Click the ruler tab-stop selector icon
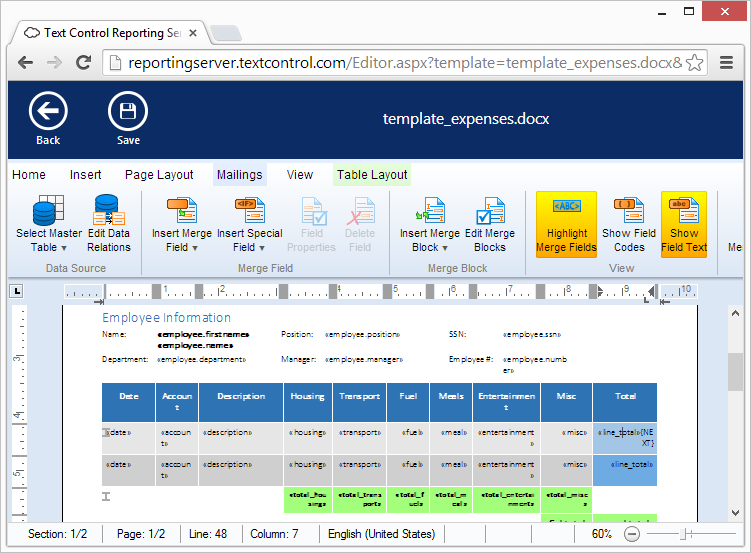 coord(16,291)
